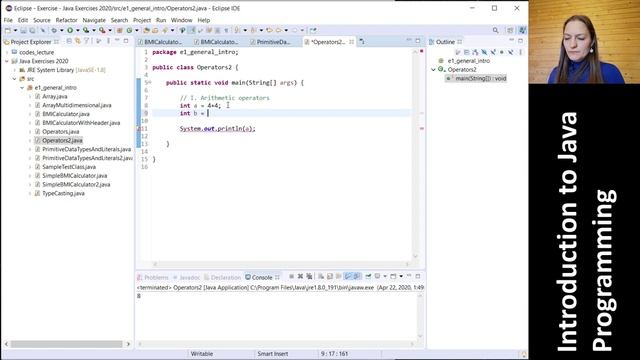The height and width of the screenshot is (360, 640).
Task: Click Remove All Terminated Launches icon
Action: click(309, 276)
